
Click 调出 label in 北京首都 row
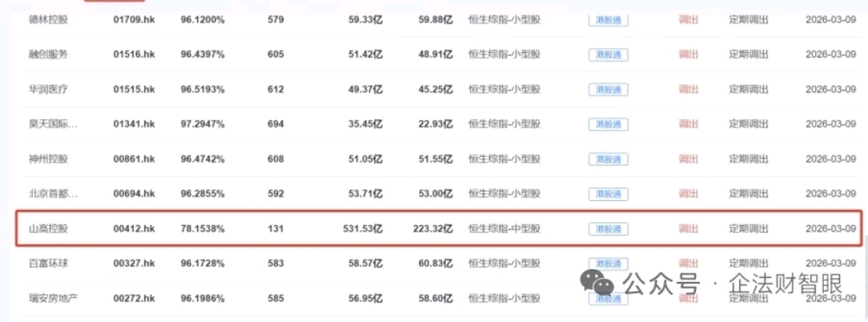pos(688,193)
